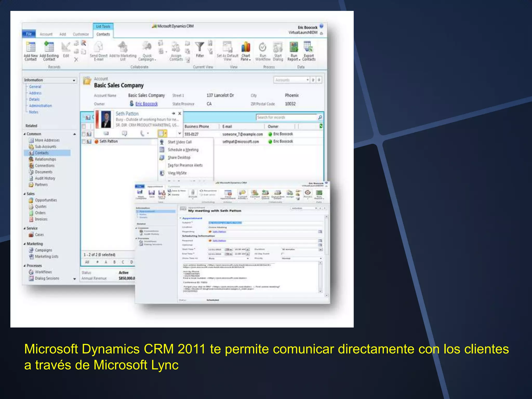Click the E-mail column header
Image resolution: width=532 pixels, height=399 pixels.
(x=227, y=127)
